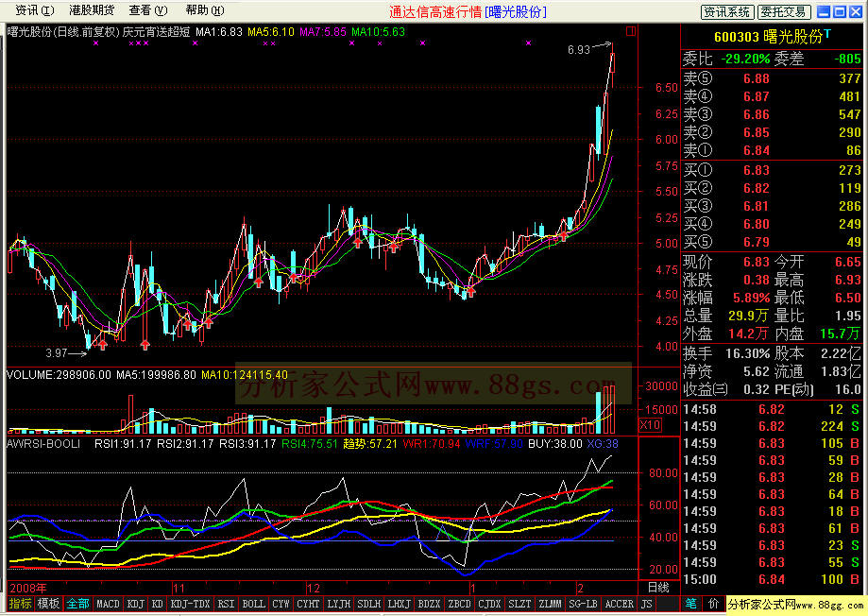Click the 涨幅 5.89% value
Image resolution: width=868 pixels, height=616 pixels.
coord(751,298)
